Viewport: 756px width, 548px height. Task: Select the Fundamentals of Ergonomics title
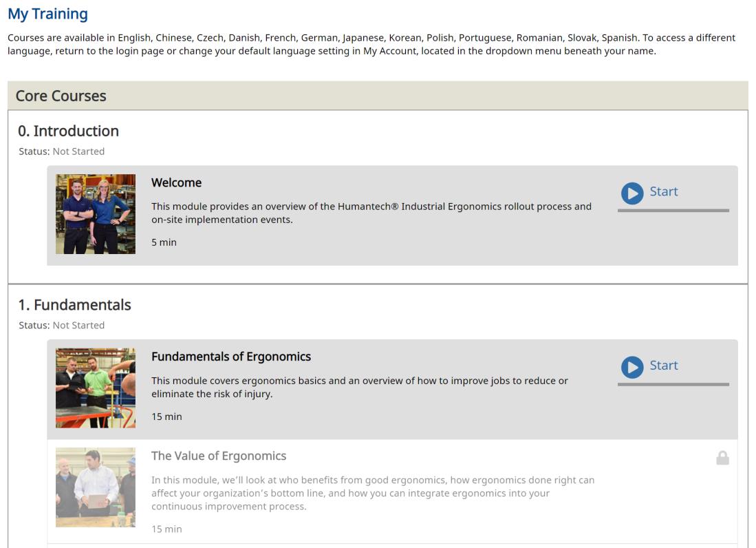click(231, 357)
